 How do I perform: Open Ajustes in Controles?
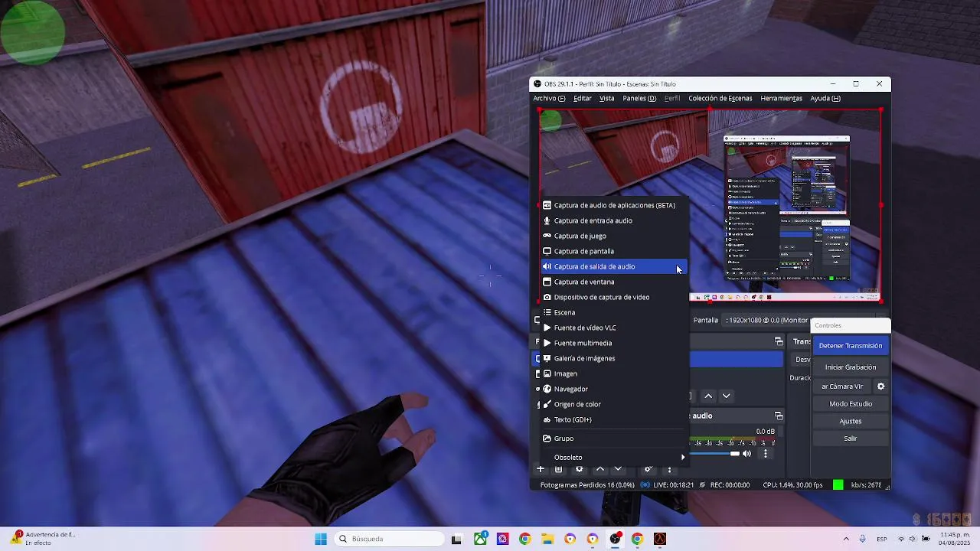(851, 422)
